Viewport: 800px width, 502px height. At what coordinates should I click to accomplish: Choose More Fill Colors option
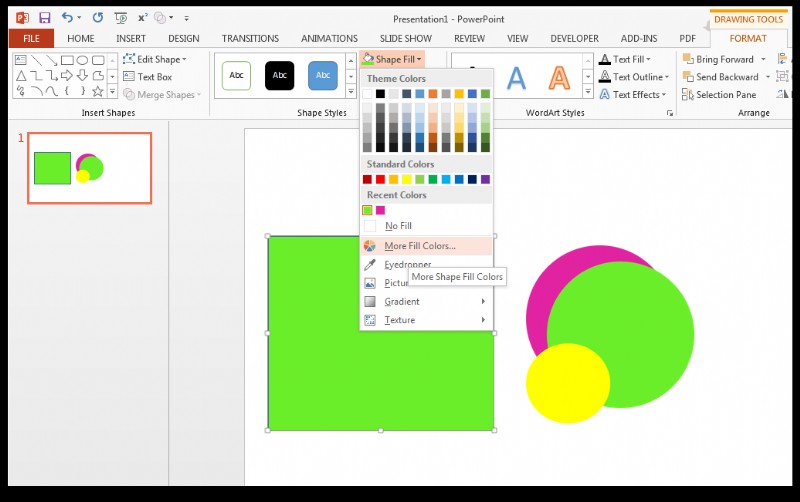pos(427,246)
